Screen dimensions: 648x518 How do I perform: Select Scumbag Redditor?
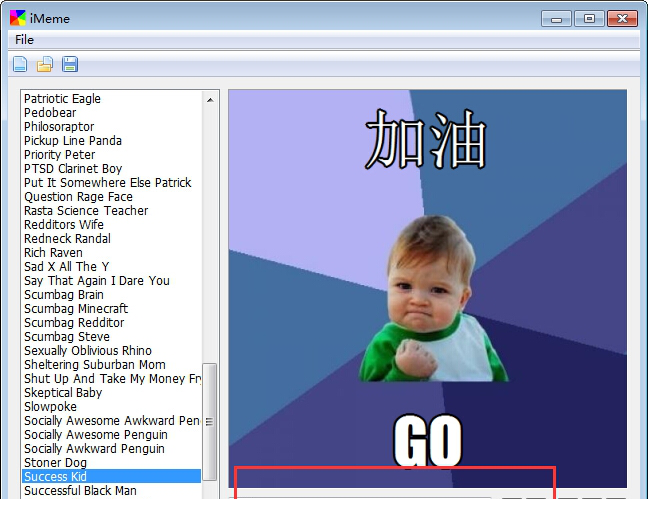click(112, 323)
